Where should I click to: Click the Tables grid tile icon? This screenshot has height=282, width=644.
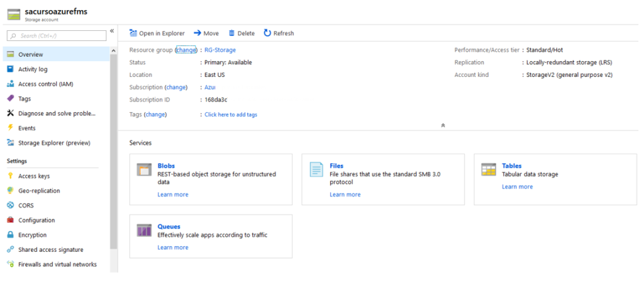tap(489, 169)
